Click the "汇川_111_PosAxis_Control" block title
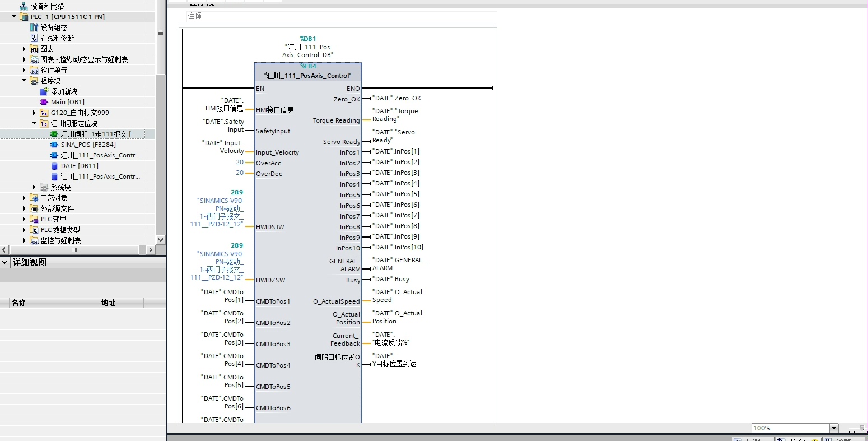868x441 pixels. coord(308,76)
